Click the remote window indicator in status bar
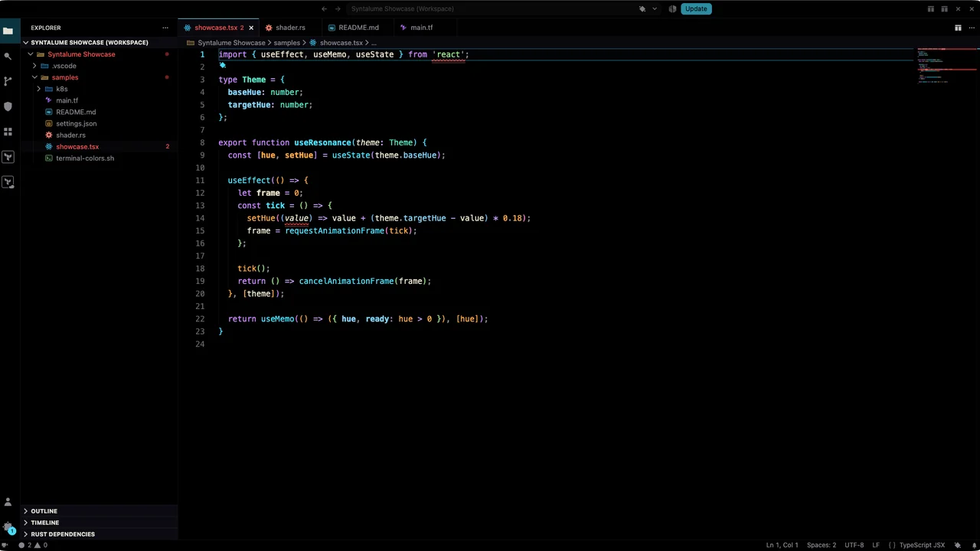980x551 pixels. [x=6, y=545]
